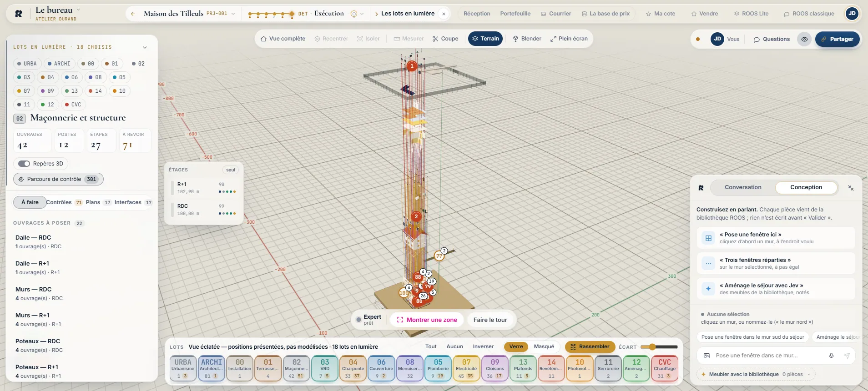Open Ma cote star item
The width and height of the screenshot is (868, 391).
click(x=661, y=14)
